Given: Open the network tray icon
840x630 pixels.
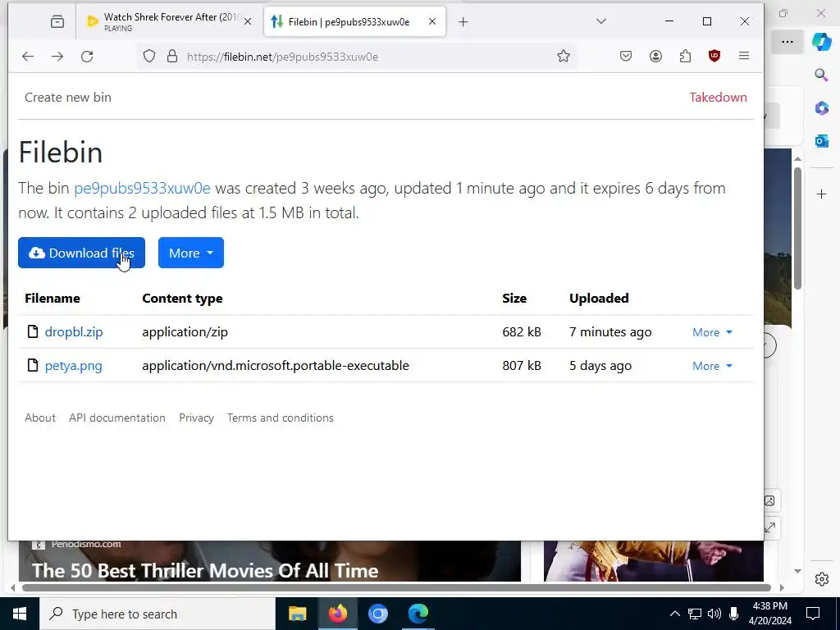Looking at the screenshot, I should (695, 614).
